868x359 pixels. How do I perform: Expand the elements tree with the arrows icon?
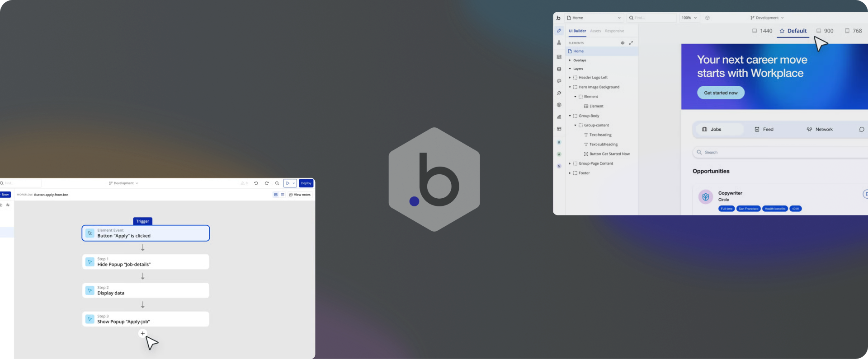click(x=631, y=43)
